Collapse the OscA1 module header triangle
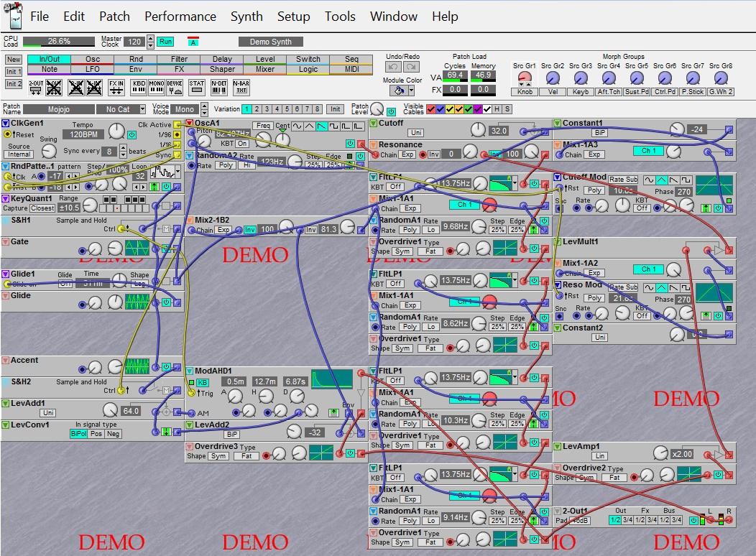The image size is (756, 556). (x=190, y=124)
